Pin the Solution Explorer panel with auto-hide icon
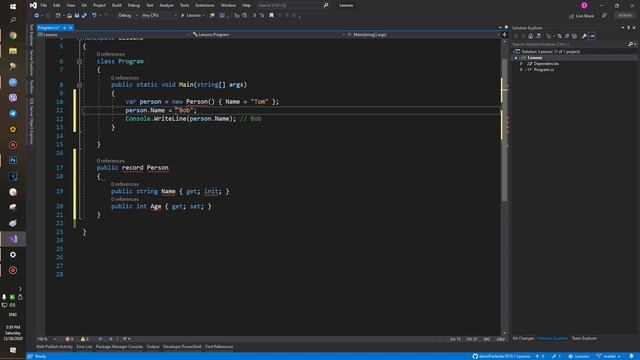This screenshot has height=360, width=640. point(629,28)
